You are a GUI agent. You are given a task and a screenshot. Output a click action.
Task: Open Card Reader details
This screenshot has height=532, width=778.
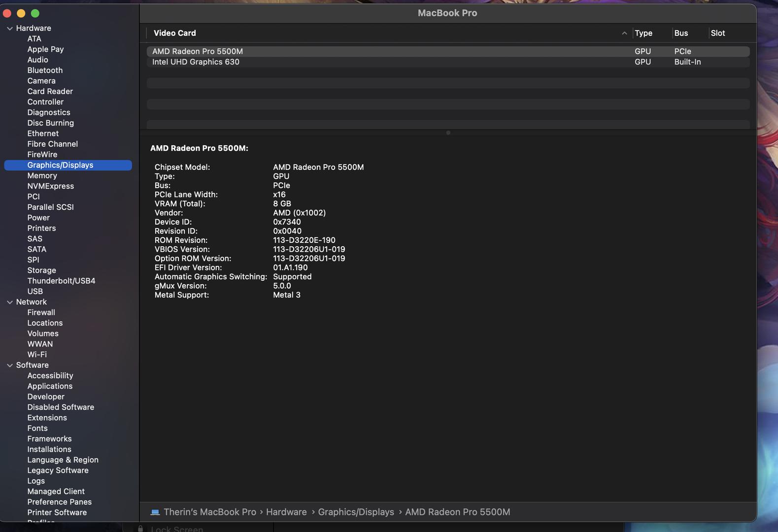(x=50, y=92)
